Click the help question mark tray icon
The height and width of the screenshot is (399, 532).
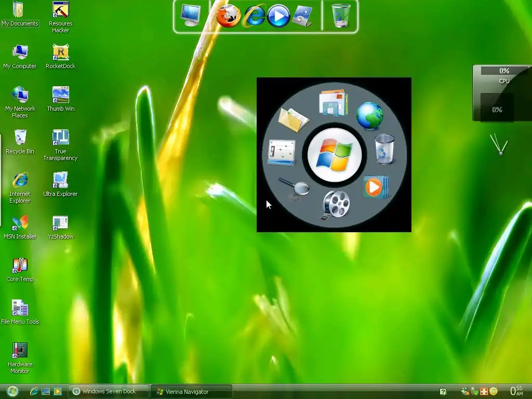443,392
